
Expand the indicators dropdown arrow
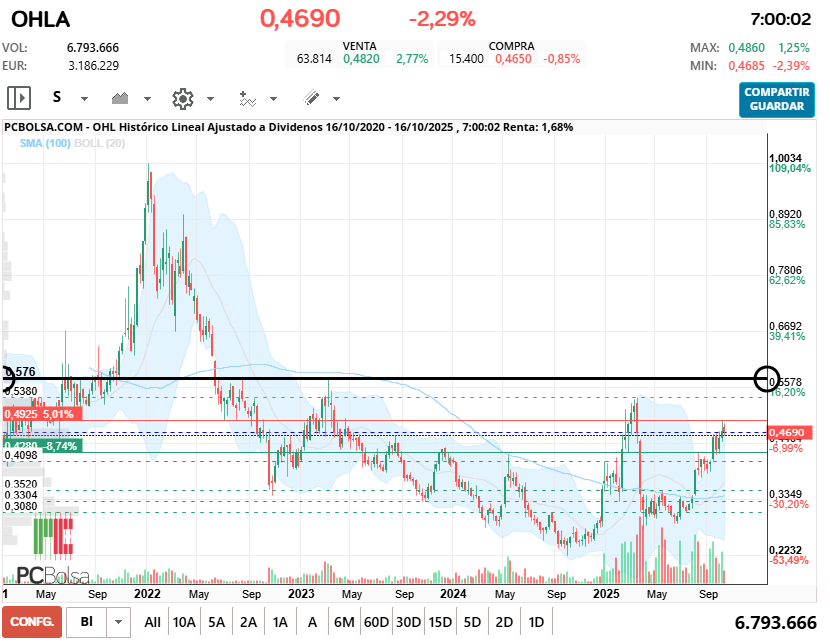[x=273, y=98]
